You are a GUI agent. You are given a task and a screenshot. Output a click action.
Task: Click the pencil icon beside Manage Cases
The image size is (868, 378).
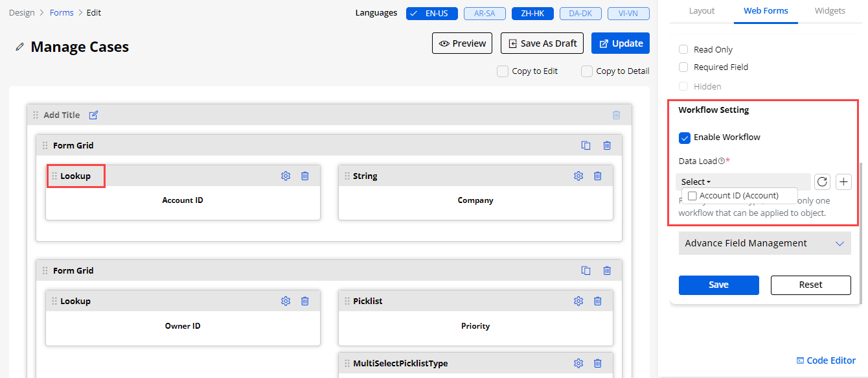[x=20, y=47]
